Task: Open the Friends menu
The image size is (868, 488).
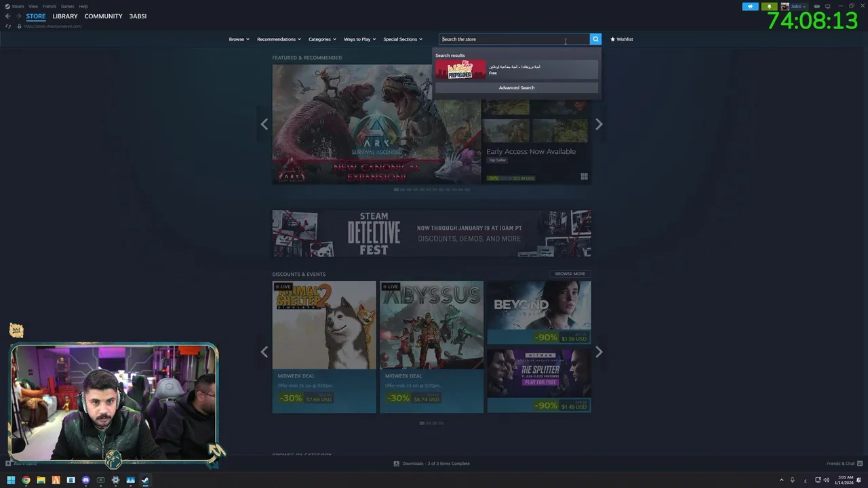Action: tap(50, 6)
